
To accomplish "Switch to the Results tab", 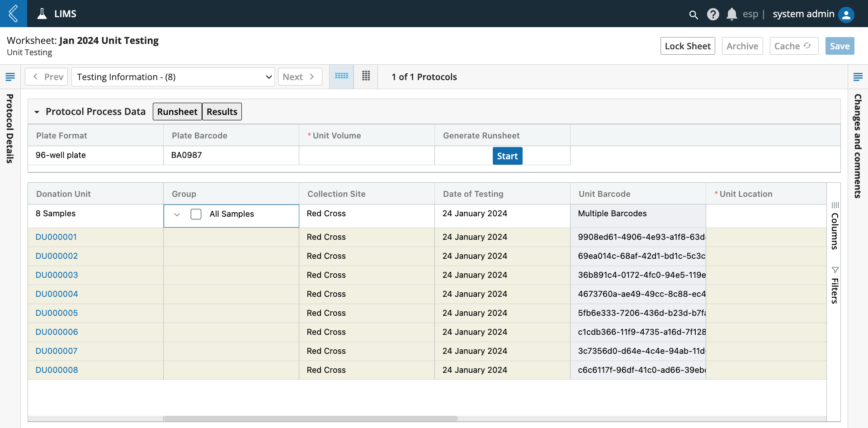I will [x=222, y=112].
